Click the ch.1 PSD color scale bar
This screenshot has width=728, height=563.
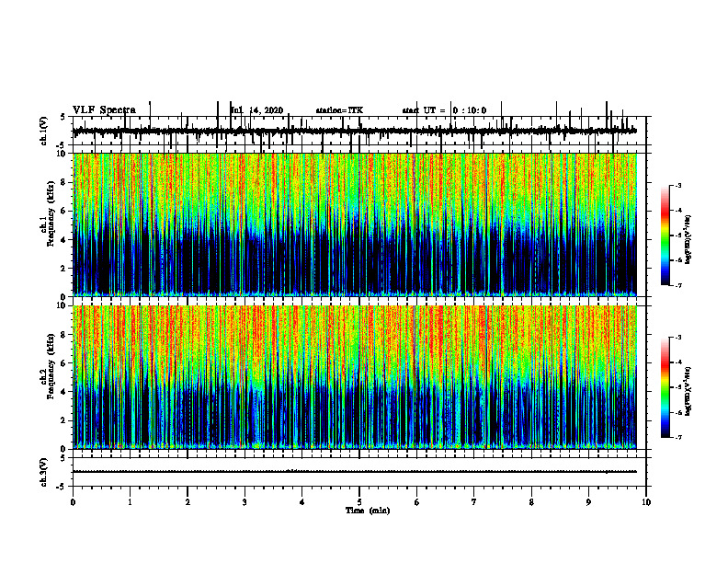665,236
